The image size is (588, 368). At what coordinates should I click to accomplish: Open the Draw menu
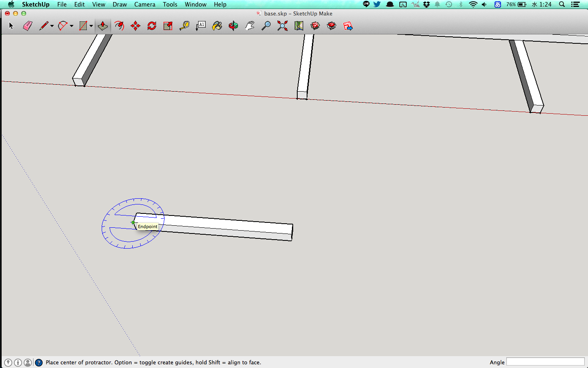click(x=120, y=4)
